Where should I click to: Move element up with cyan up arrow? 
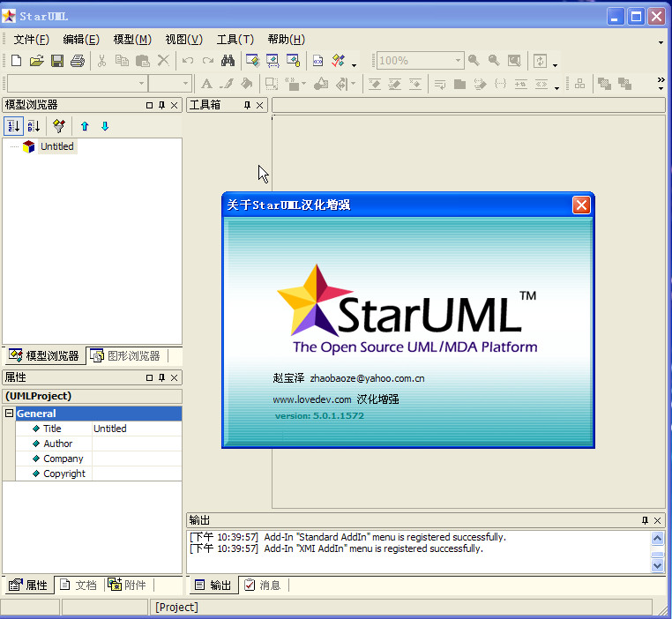[x=85, y=126]
